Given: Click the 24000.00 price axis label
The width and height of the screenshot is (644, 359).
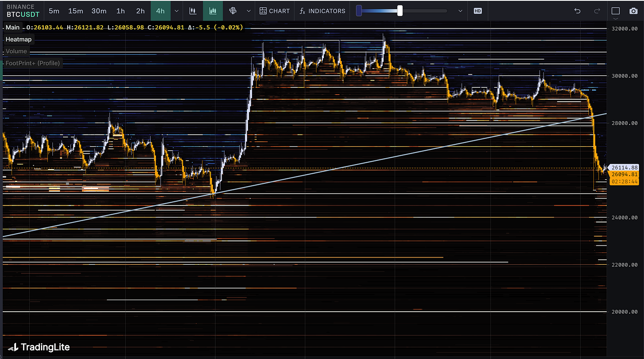Looking at the screenshot, I should tap(625, 217).
